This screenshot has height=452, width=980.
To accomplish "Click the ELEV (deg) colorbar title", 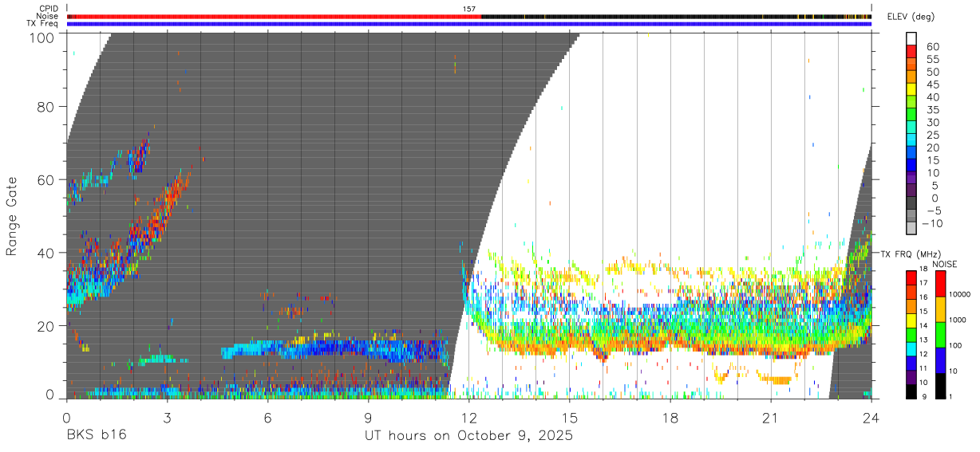I will [911, 17].
